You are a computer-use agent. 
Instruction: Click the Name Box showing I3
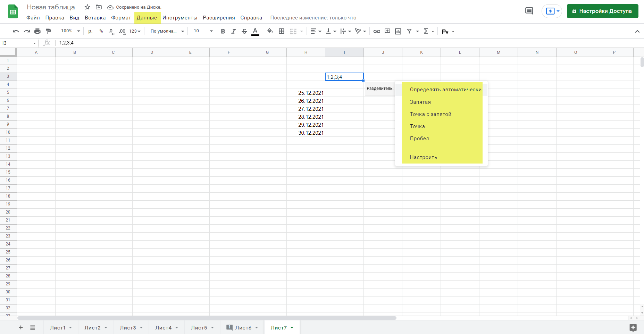click(x=19, y=43)
